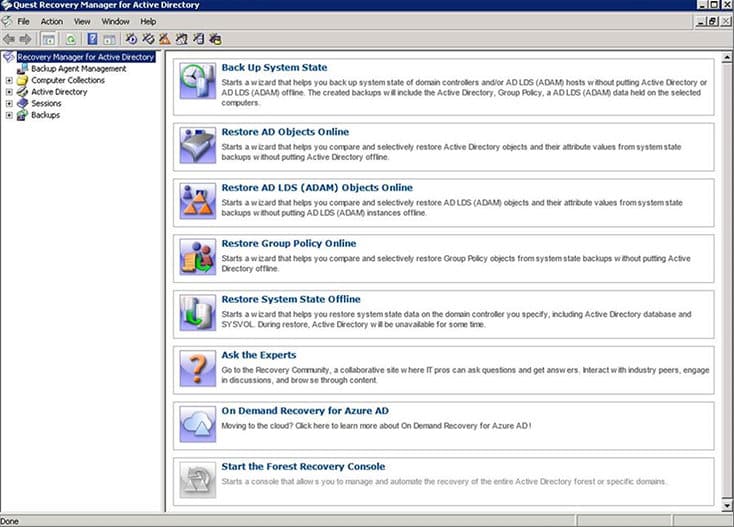Click the green Refresh toolbar icon

pyautogui.click(x=71, y=39)
